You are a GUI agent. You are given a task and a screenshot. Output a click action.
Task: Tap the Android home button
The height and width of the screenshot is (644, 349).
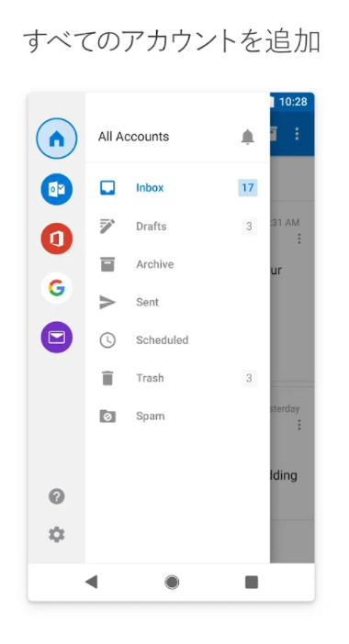[x=172, y=582]
